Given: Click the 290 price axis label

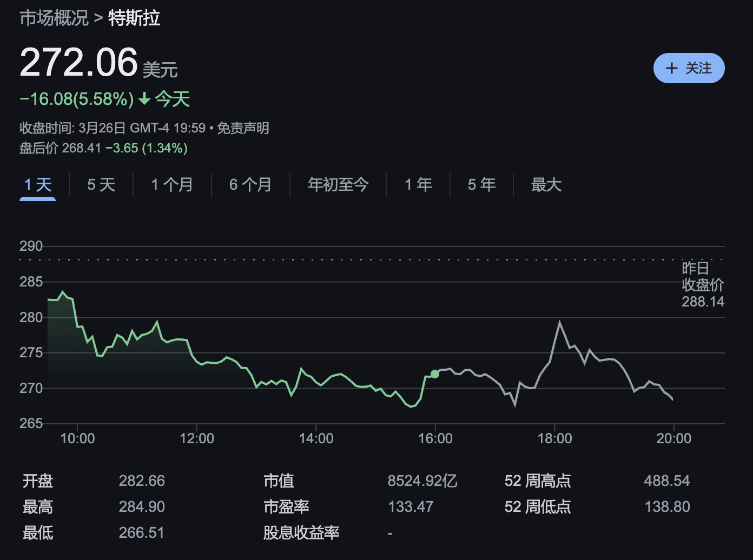Looking at the screenshot, I should (31, 246).
